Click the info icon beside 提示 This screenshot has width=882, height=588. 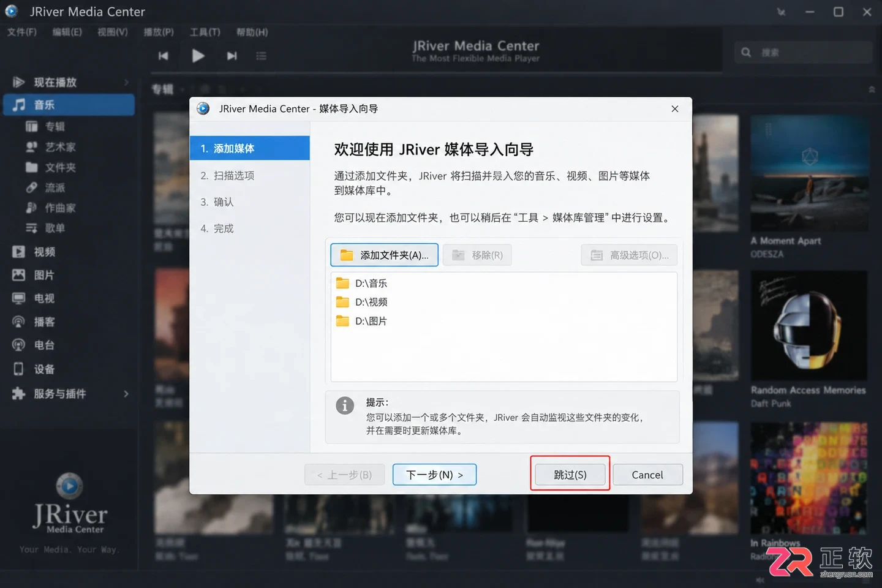point(345,405)
